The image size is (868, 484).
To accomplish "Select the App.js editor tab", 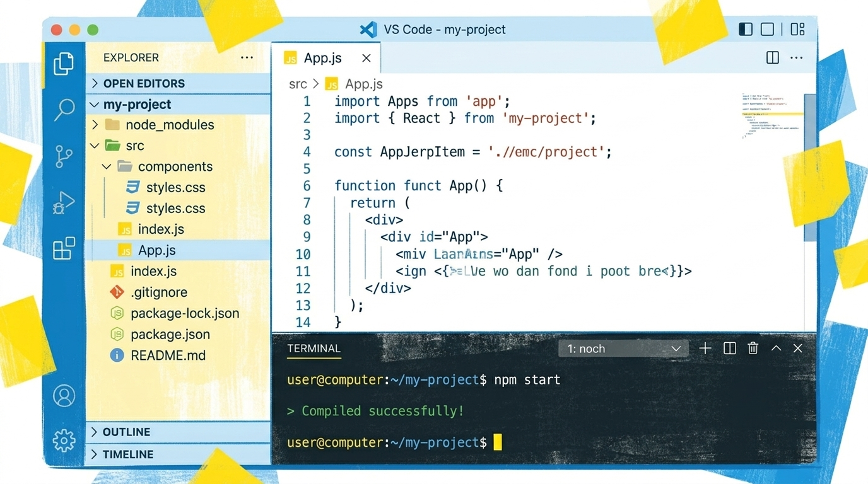I will coord(322,58).
